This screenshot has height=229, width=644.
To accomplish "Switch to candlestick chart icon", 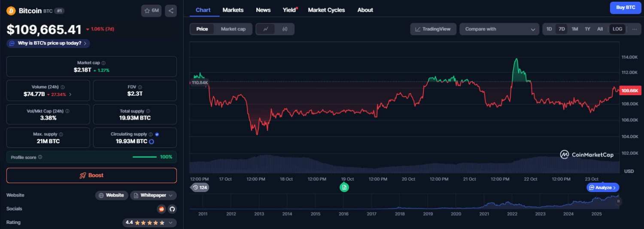I will coord(285,29).
